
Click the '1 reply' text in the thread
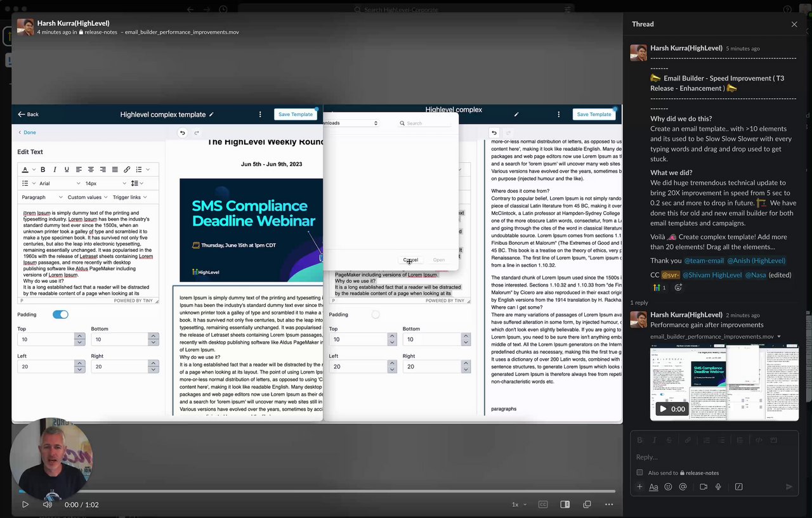tap(639, 303)
